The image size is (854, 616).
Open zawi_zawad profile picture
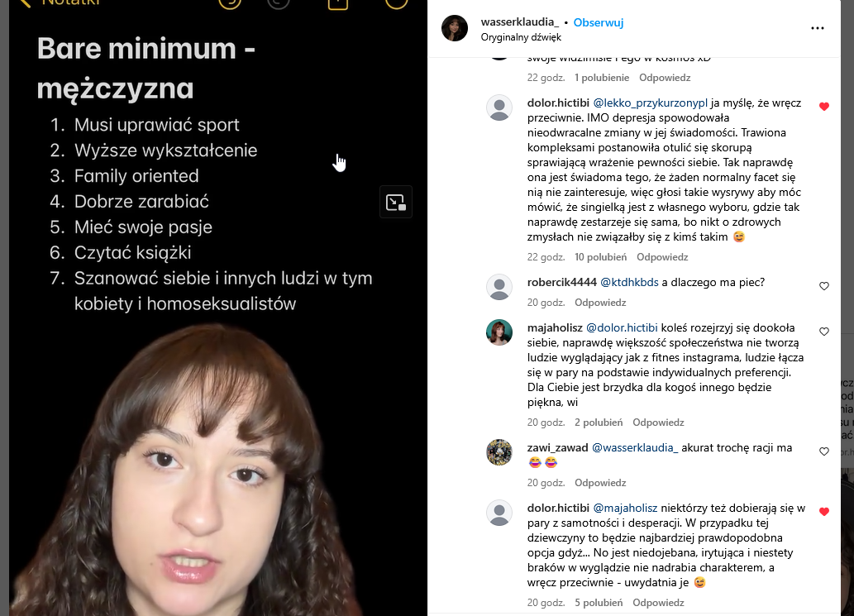(499, 452)
